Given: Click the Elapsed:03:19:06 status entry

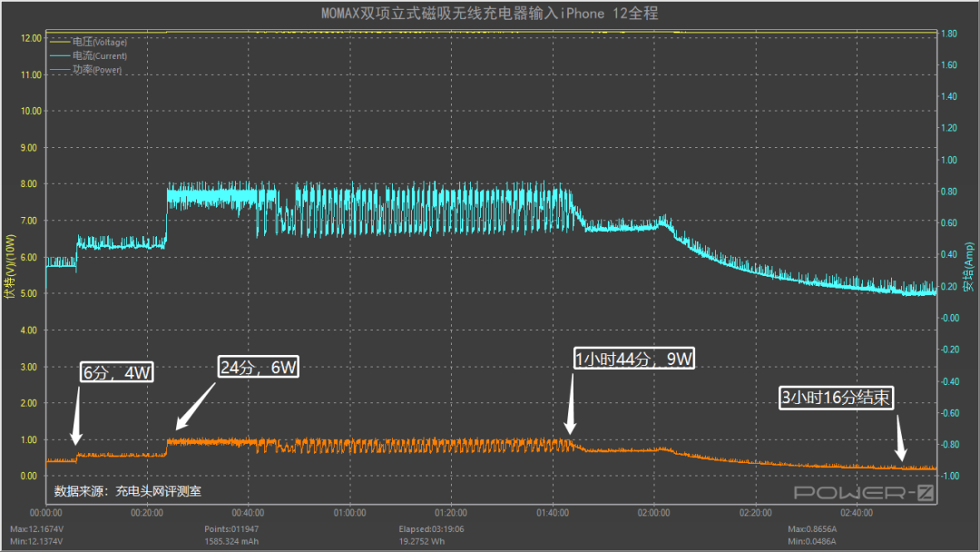Looking at the screenshot, I should click(x=431, y=529).
